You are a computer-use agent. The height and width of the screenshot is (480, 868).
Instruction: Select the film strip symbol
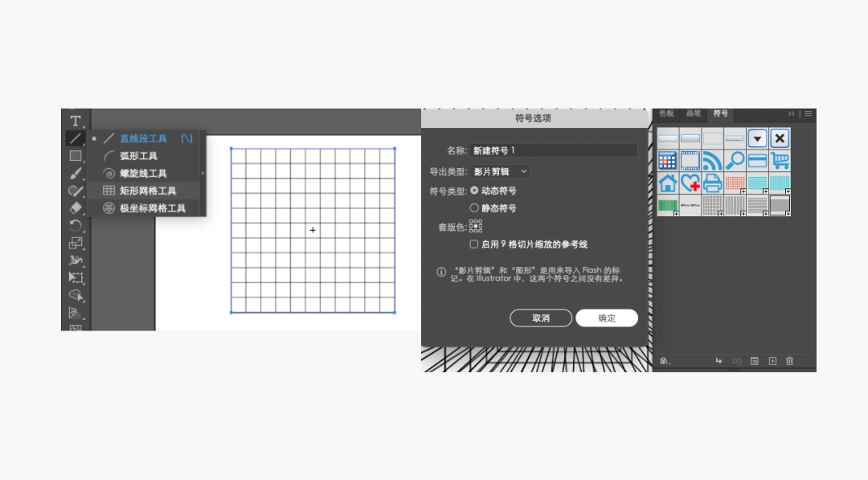[690, 161]
